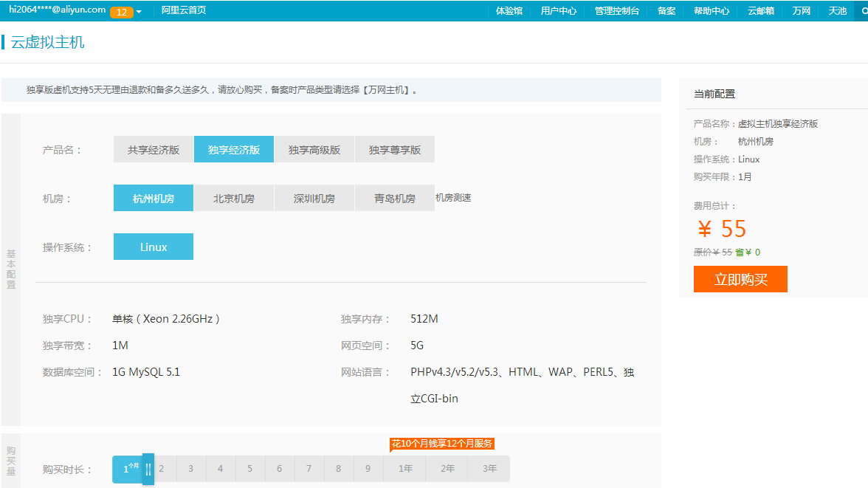Pick the 独享尊享版 product
This screenshot has width=868, height=488.
395,149
